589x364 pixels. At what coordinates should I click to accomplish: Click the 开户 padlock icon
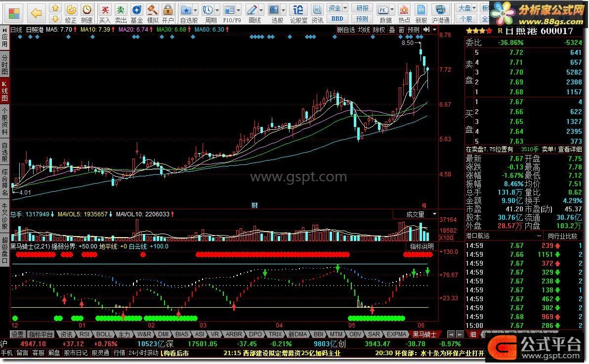pyautogui.click(x=168, y=13)
